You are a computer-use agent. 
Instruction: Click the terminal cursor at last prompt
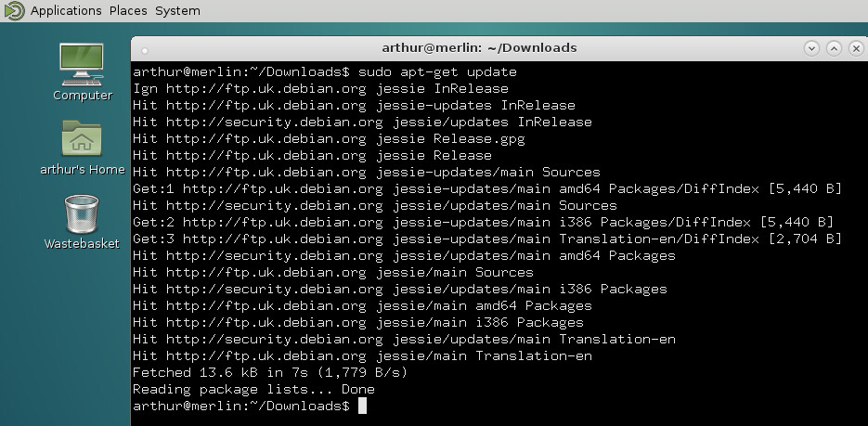pyautogui.click(x=362, y=406)
